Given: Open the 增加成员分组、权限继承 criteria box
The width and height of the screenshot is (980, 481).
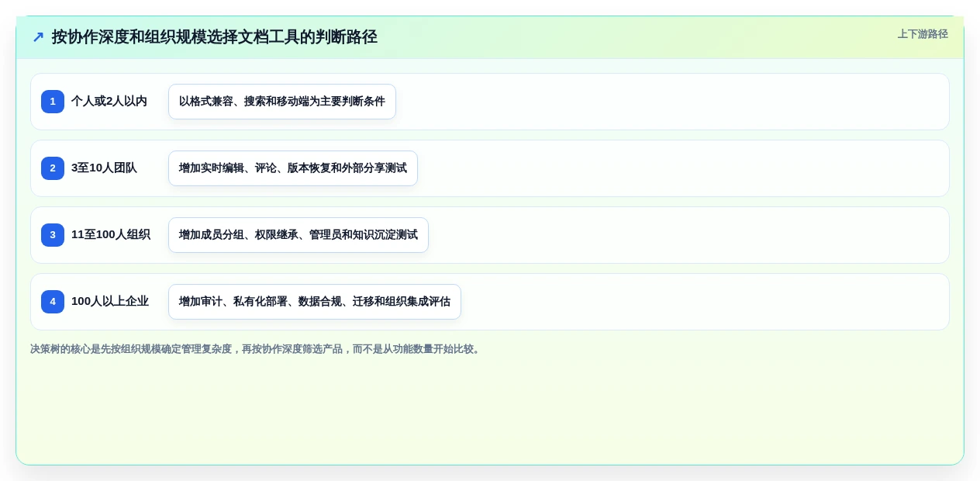Looking at the screenshot, I should point(298,235).
